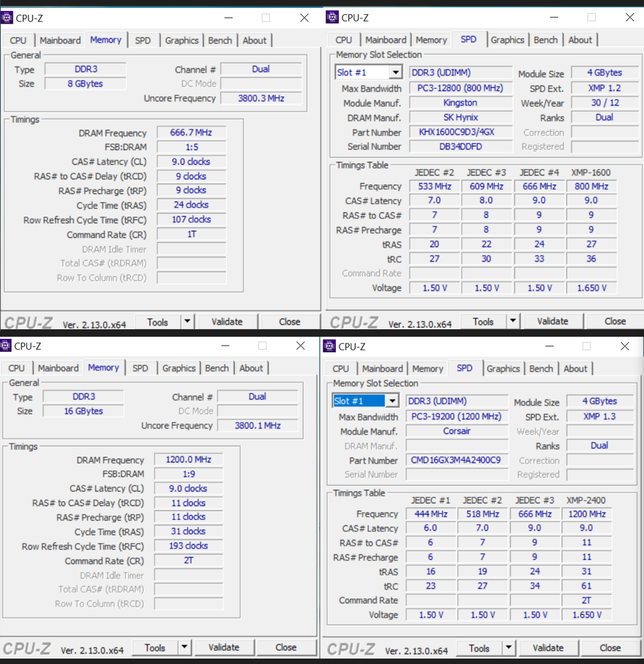This screenshot has width=644, height=664.
Task: Click the Tools button in the 16 GBytes Memory window
Action: tap(155, 648)
